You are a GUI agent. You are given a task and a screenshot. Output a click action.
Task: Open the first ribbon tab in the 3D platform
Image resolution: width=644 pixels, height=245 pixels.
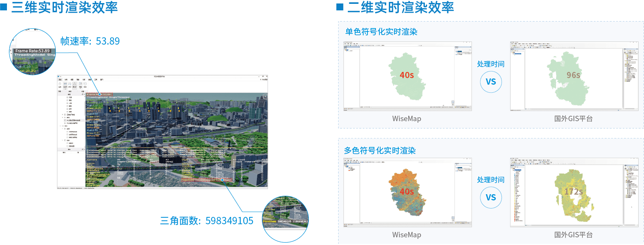tap(60, 80)
